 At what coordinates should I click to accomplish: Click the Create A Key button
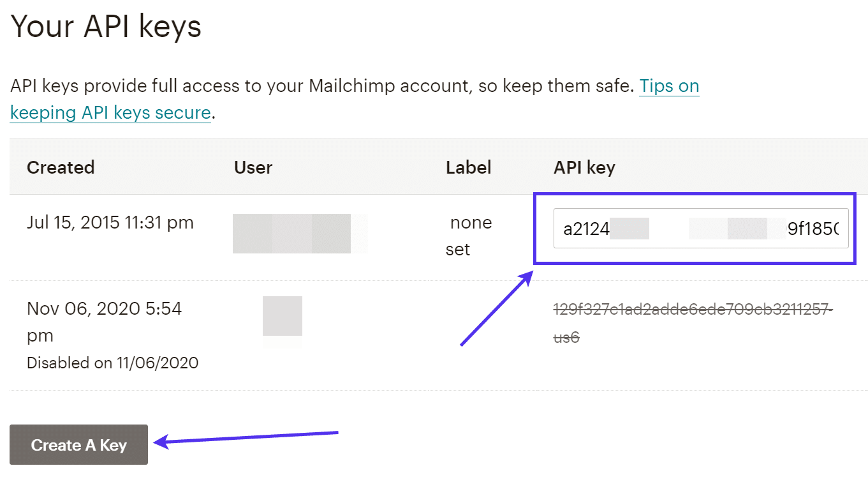[78, 445]
